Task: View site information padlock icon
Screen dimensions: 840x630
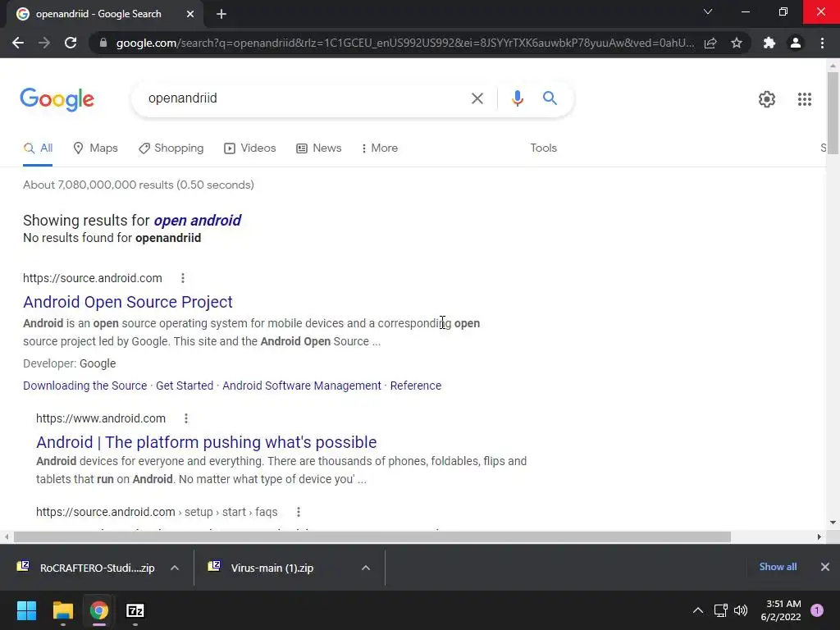Action: [x=103, y=43]
